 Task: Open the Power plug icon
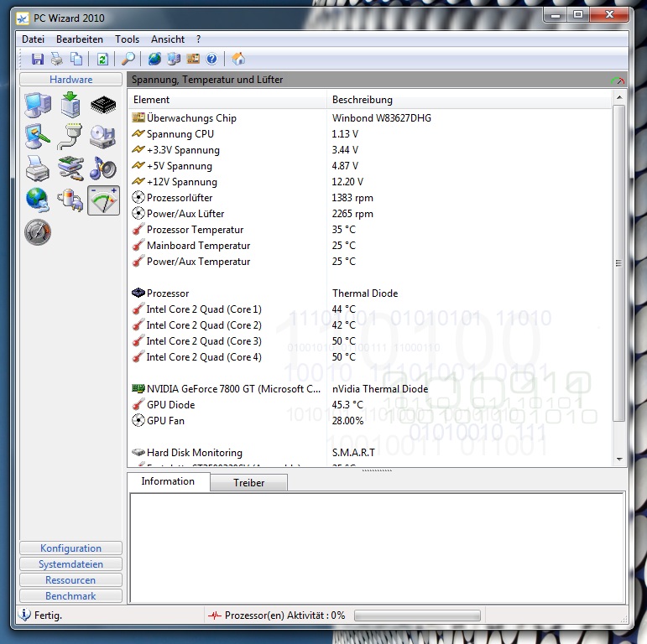[70, 200]
